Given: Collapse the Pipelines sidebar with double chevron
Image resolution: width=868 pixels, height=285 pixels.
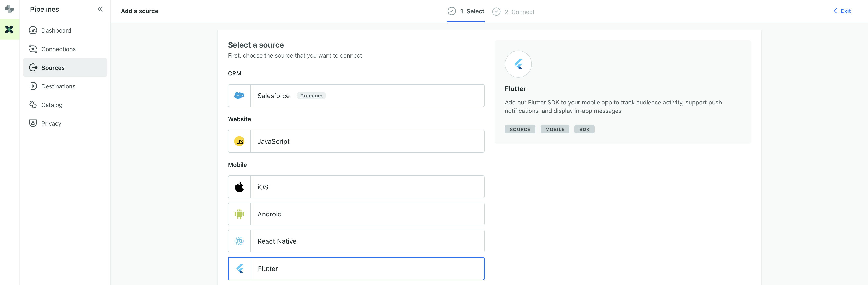Looking at the screenshot, I should 100,9.
